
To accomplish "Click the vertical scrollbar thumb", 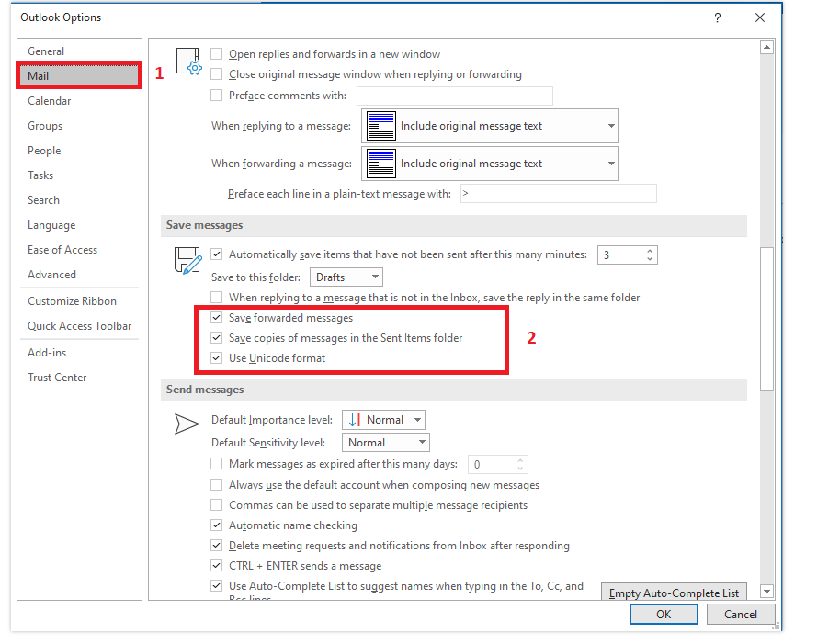I will (x=766, y=319).
